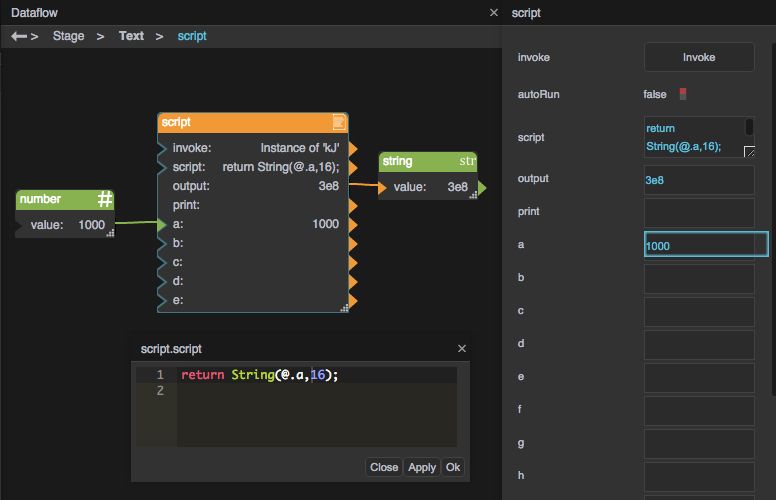Viewport: 776px width, 500px height.
Task: Click the print row output connector
Action: pos(353,205)
